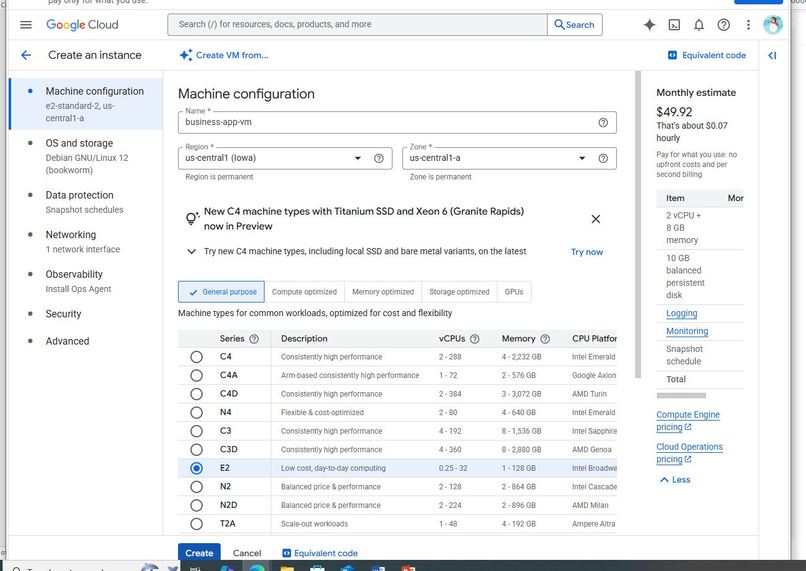
Task: Collapse the estimate with Less
Action: click(x=675, y=480)
